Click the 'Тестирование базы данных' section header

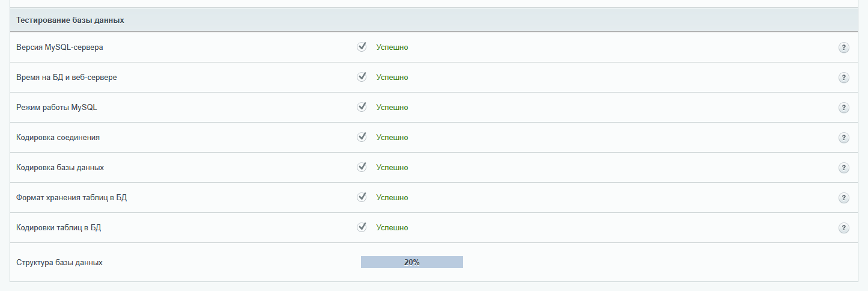click(70, 20)
